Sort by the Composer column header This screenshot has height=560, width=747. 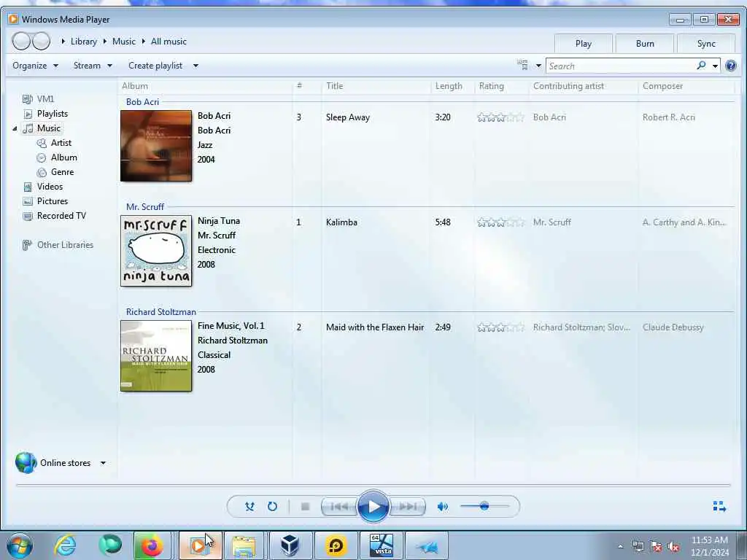686,86
